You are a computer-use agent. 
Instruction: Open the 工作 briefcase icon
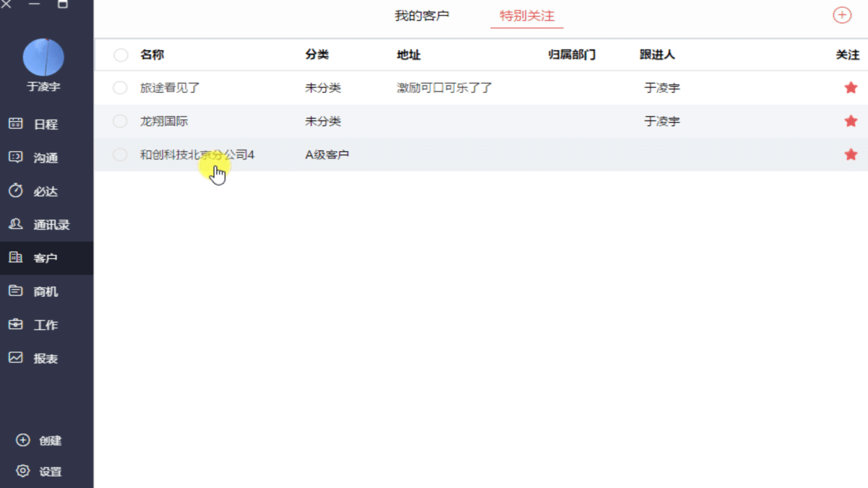click(16, 325)
